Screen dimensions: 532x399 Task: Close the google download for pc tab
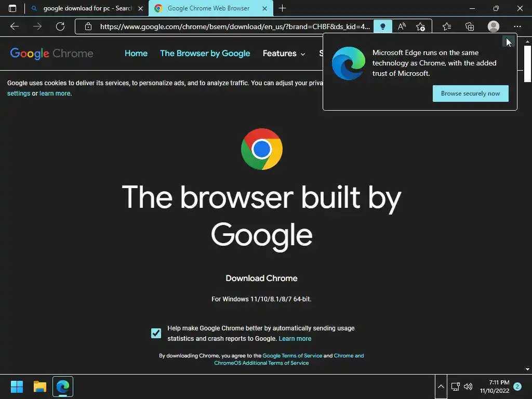coord(140,8)
